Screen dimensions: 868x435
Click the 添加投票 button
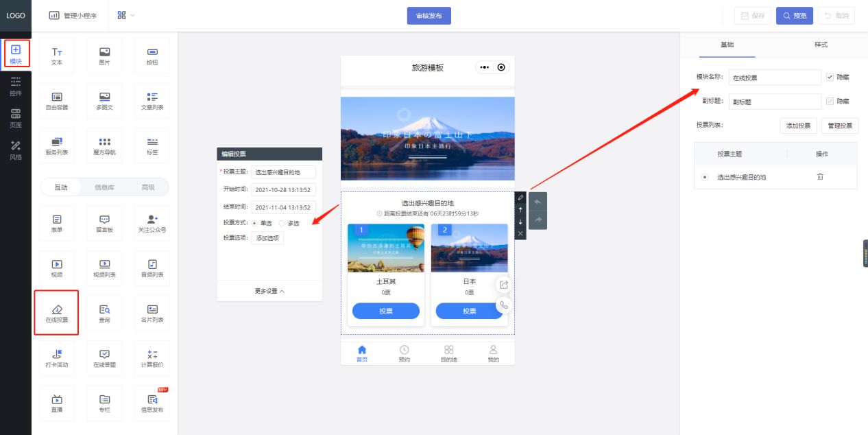(x=798, y=126)
